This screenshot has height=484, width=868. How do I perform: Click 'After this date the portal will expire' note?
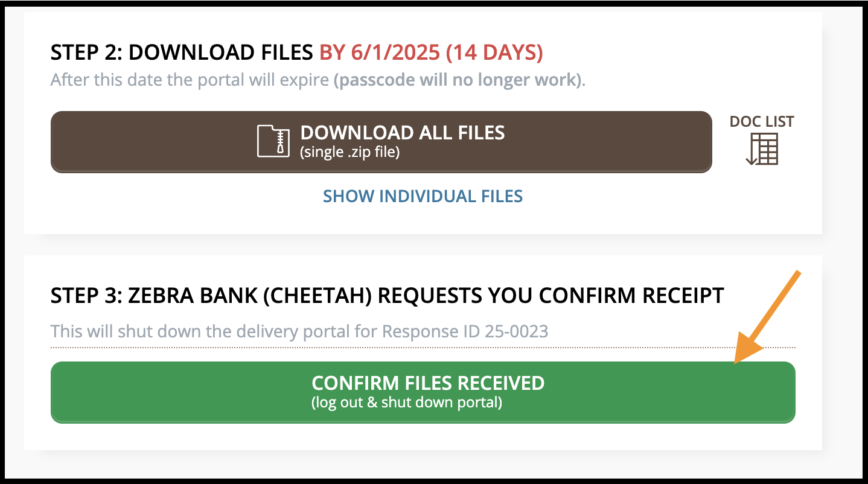[x=190, y=80]
